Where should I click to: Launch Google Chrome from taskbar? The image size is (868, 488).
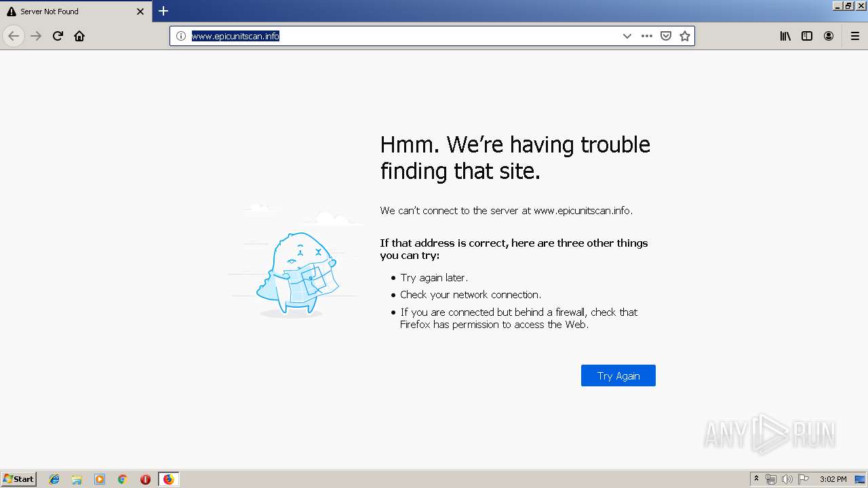pyautogui.click(x=122, y=479)
